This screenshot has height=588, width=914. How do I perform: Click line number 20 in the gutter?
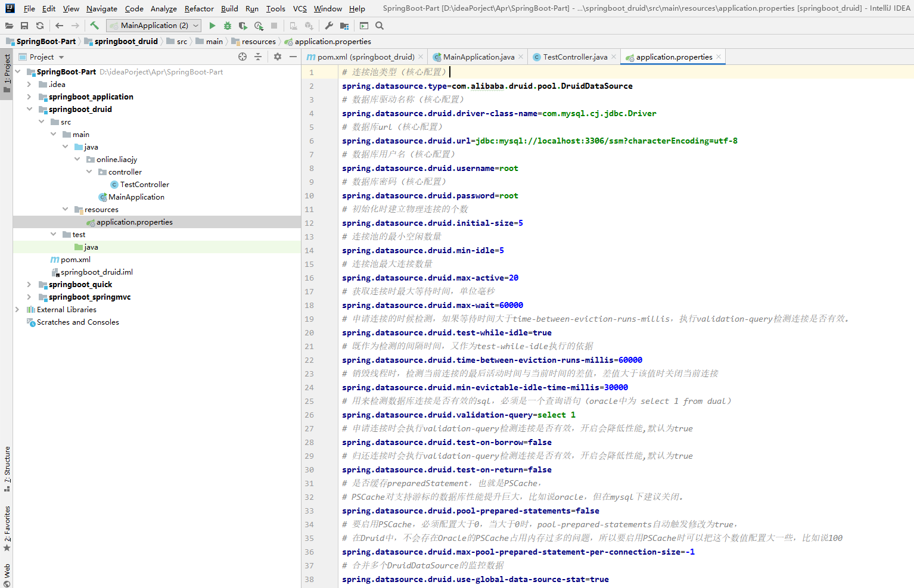(309, 332)
